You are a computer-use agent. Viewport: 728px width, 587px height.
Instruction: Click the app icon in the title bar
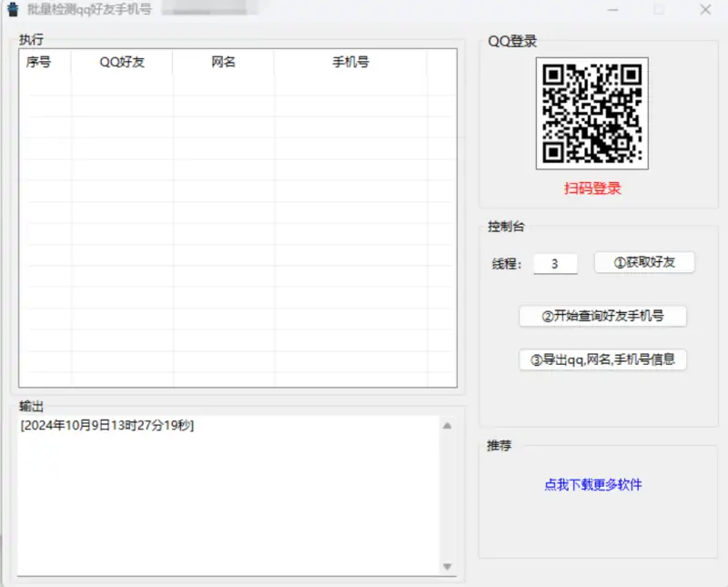[x=13, y=9]
